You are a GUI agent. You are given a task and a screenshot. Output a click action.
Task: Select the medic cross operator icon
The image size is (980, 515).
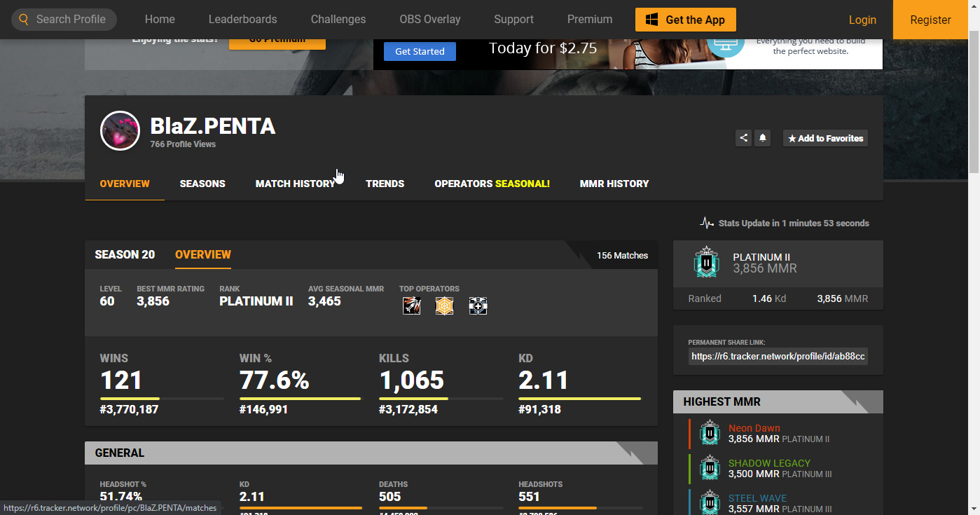pyautogui.click(x=478, y=305)
